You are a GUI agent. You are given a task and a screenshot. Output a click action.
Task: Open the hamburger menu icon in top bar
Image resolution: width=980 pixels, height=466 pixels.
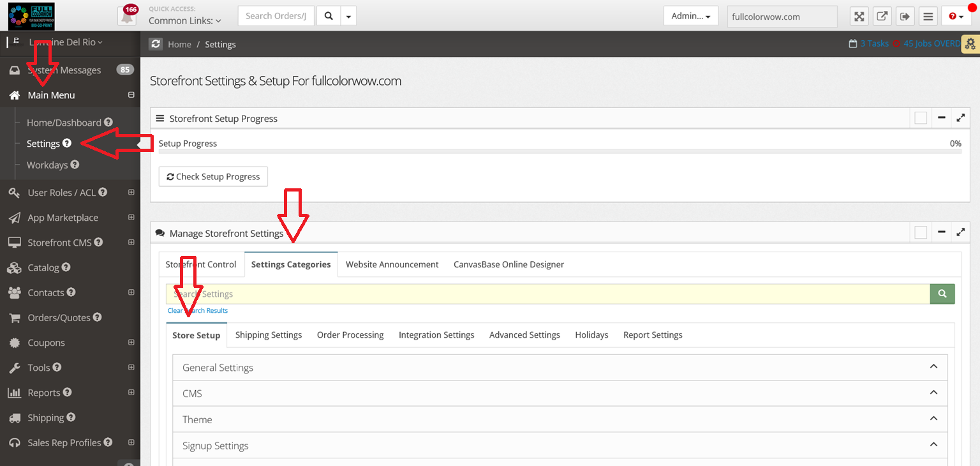click(928, 16)
